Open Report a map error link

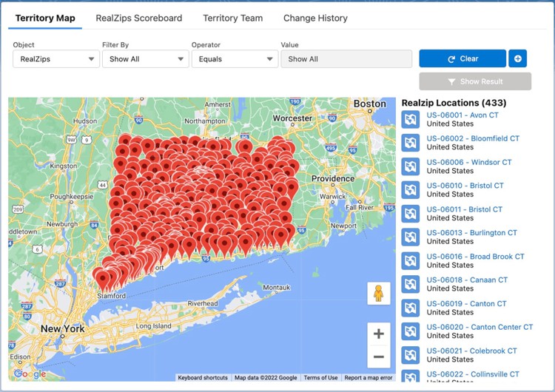(x=368, y=378)
